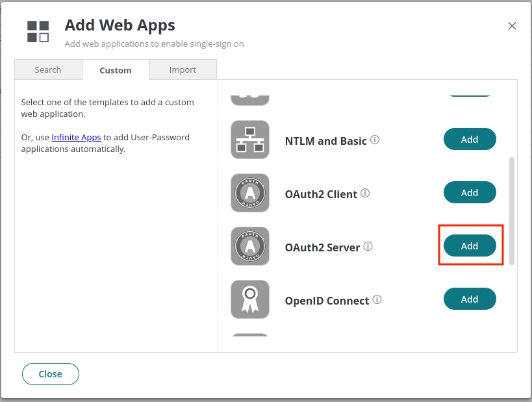This screenshot has width=532, height=402.
Task: Click the OAuth2 Server app icon
Action: pyautogui.click(x=250, y=246)
